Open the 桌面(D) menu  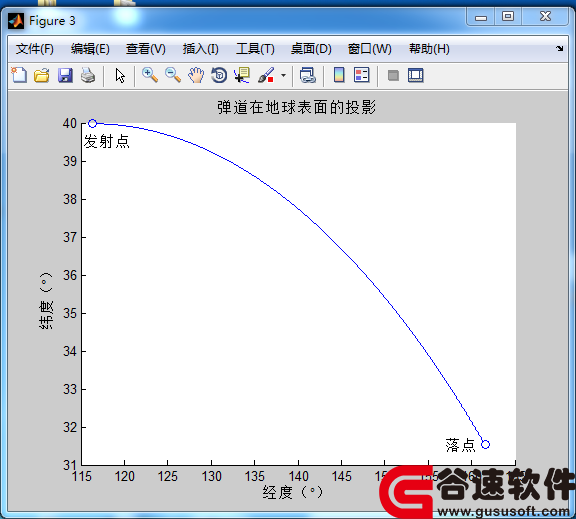point(311,49)
